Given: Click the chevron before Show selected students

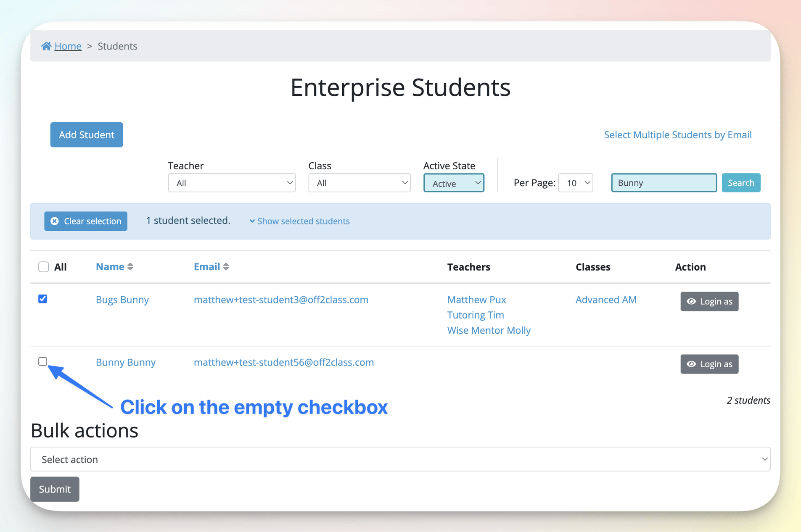Looking at the screenshot, I should [252, 221].
